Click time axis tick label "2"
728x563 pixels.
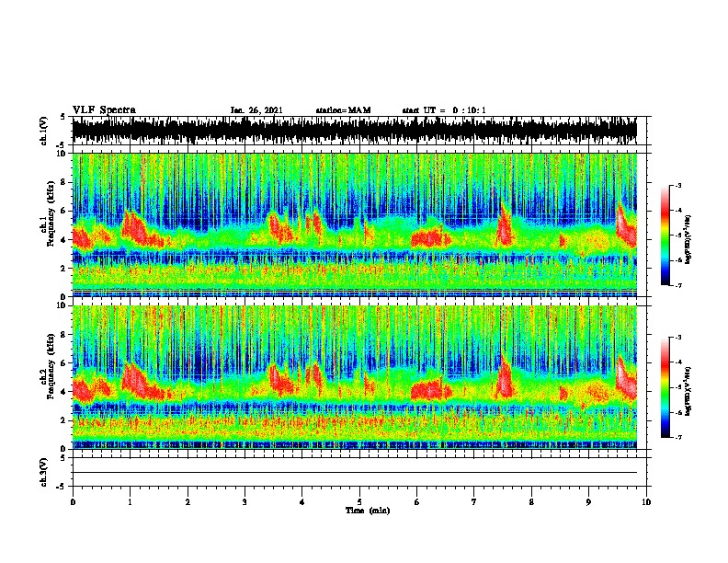pos(188,501)
